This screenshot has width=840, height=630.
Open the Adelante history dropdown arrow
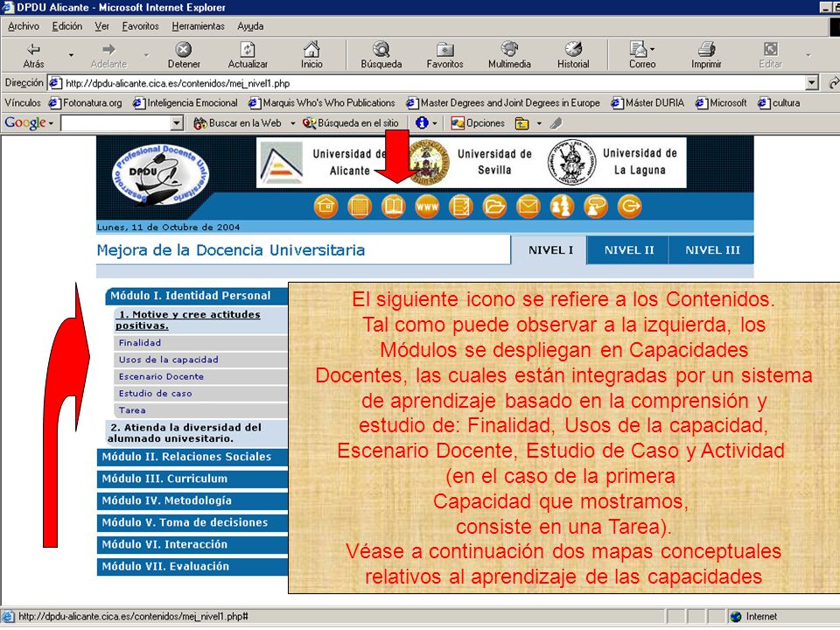tap(146, 54)
